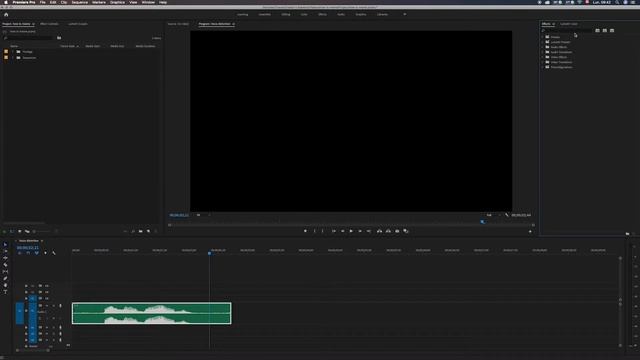Click the Extract button
This screenshot has width=640, height=360.
[x=388, y=231]
